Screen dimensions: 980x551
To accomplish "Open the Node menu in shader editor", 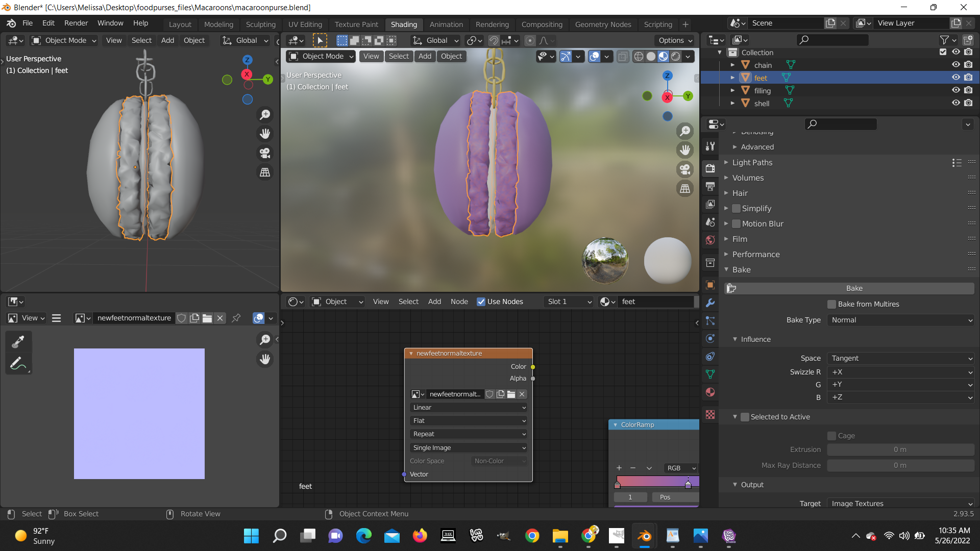I will pos(459,302).
